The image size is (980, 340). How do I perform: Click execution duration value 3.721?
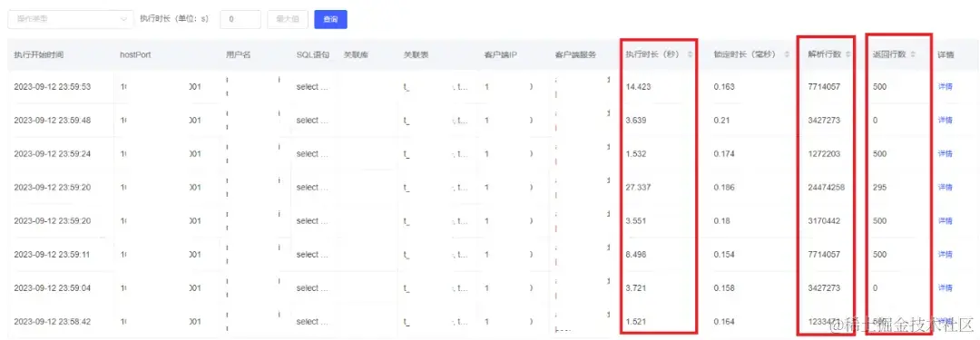point(636,288)
